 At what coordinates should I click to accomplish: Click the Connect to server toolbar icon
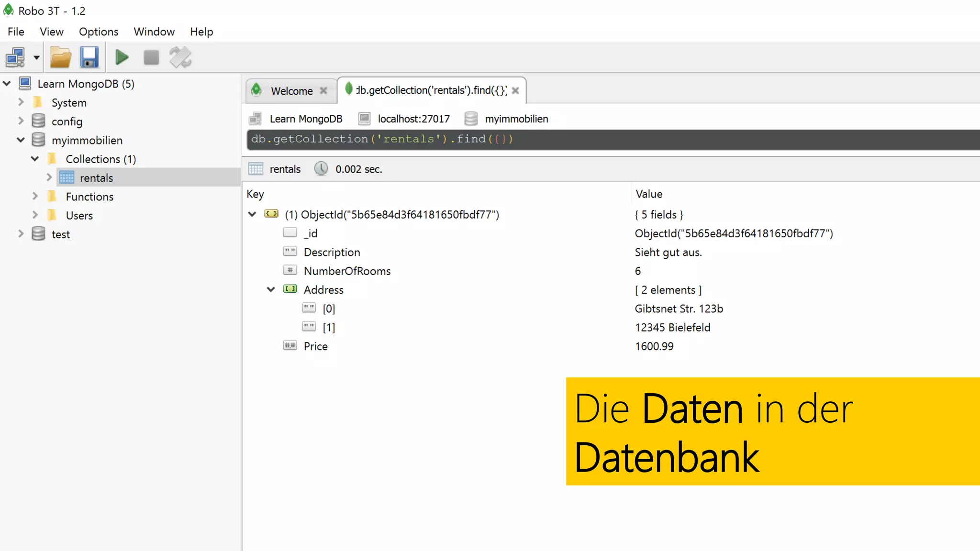click(15, 57)
